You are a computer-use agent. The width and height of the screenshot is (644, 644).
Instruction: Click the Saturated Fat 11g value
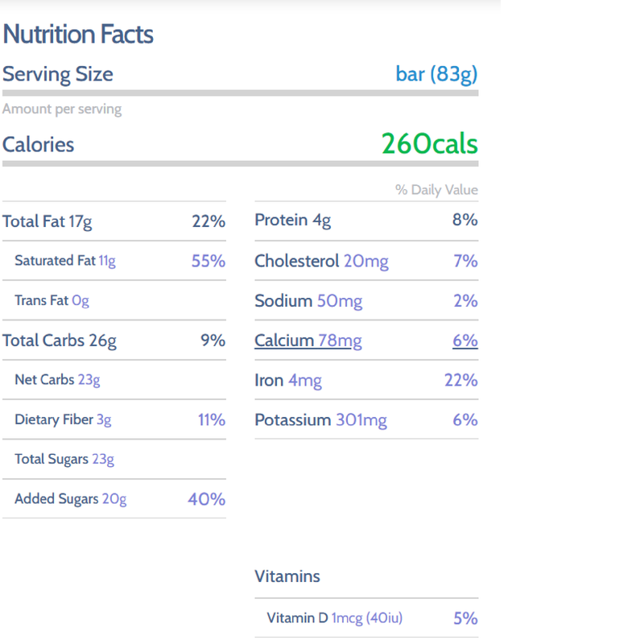point(107,261)
